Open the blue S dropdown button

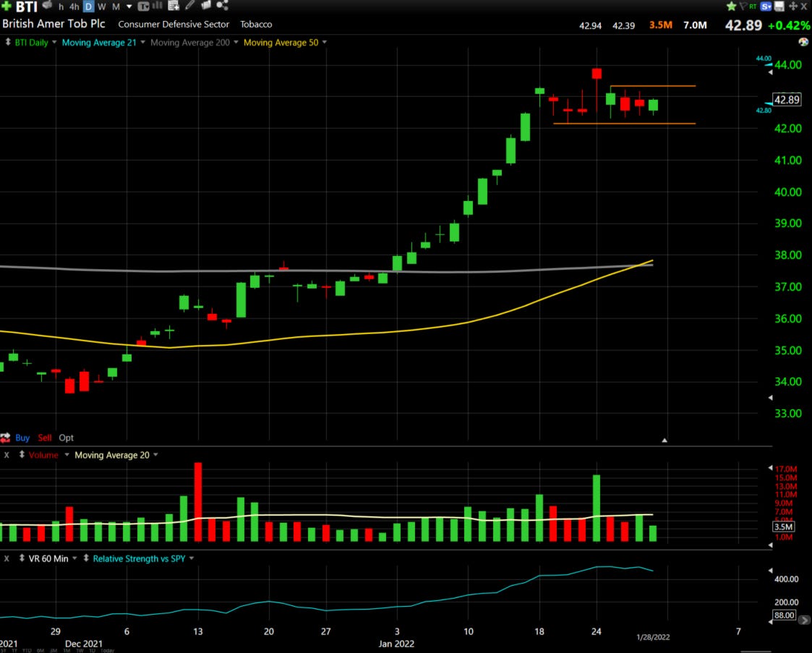(766, 7)
